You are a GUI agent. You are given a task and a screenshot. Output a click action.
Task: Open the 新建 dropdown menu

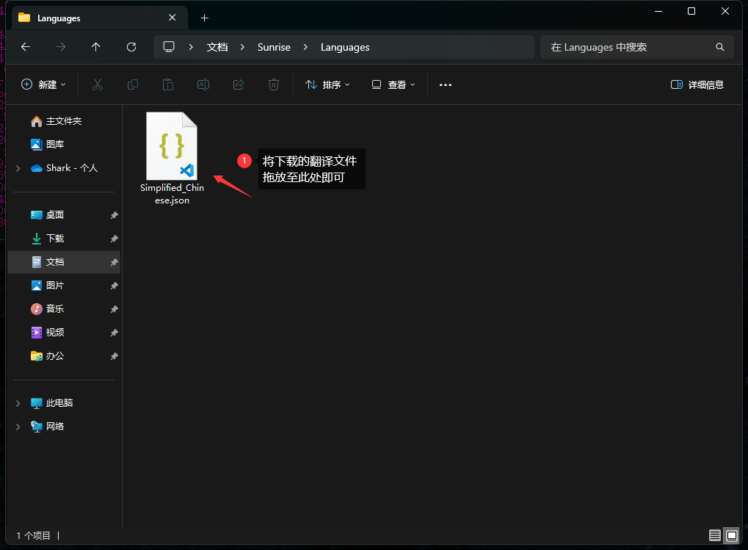(43, 84)
